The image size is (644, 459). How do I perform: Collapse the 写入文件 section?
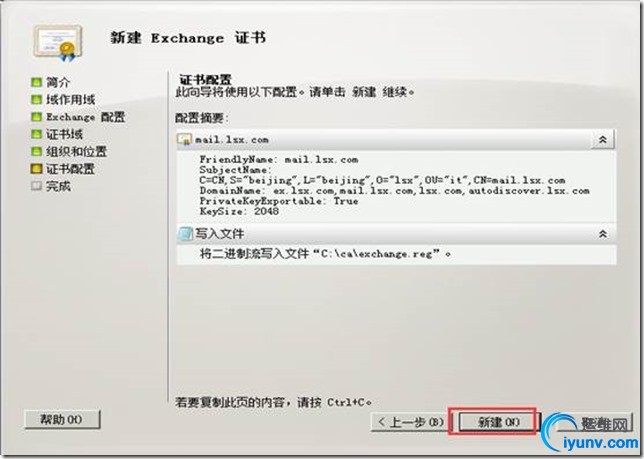(x=603, y=234)
